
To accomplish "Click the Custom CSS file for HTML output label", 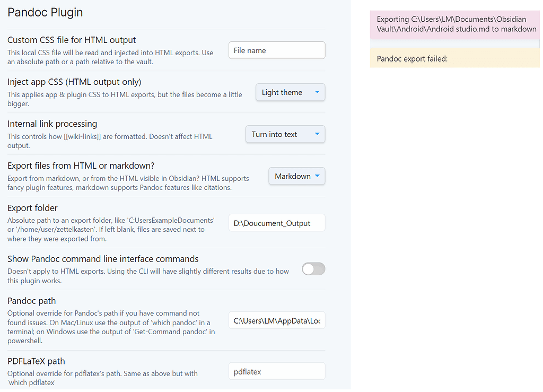I will [x=72, y=40].
